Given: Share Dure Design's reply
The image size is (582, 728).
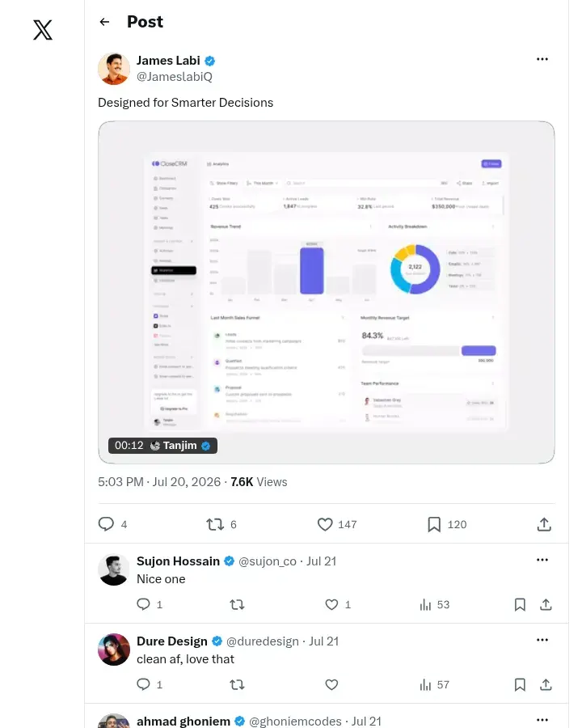Looking at the screenshot, I should click(x=546, y=685).
